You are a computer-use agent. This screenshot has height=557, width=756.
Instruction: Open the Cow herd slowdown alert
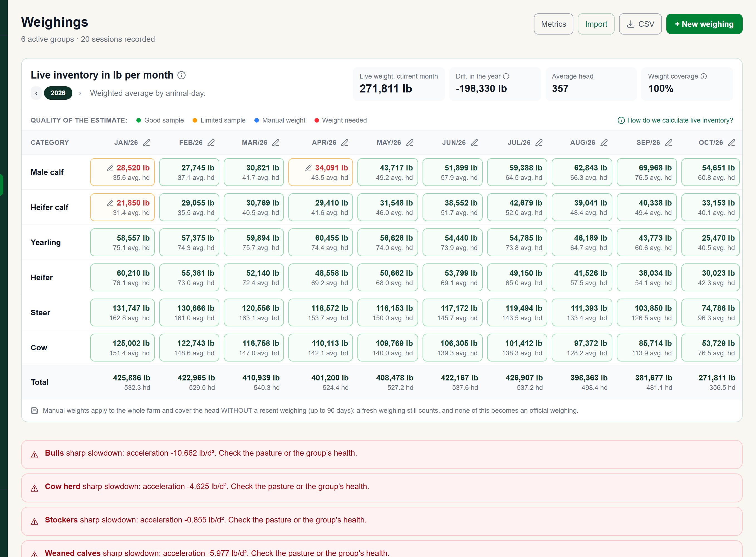[382, 488]
